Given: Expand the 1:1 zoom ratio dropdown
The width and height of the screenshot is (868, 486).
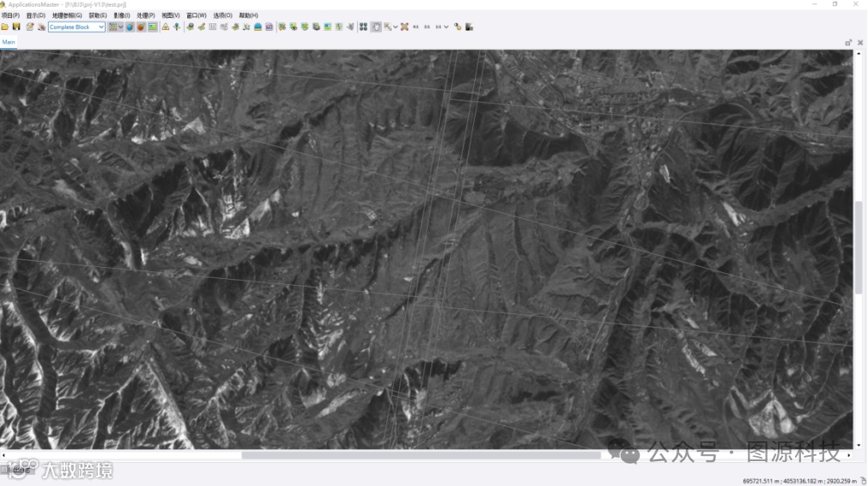Looking at the screenshot, I should tap(446, 27).
